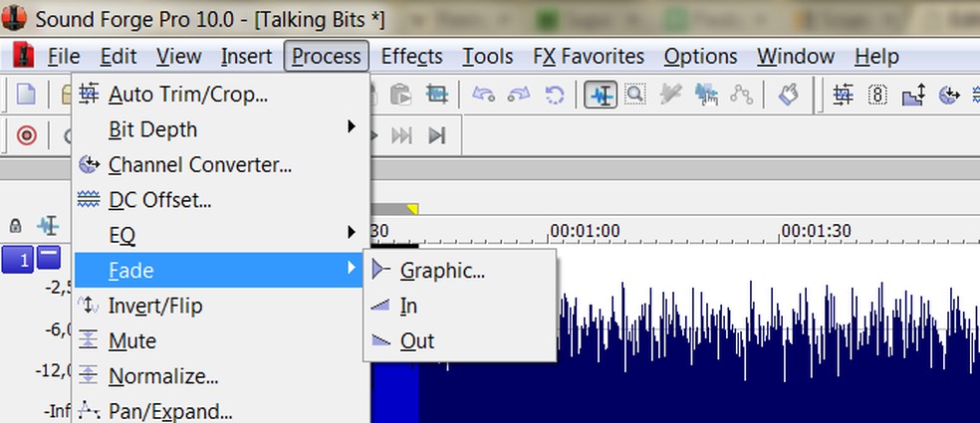Open the File menu

pyautogui.click(x=64, y=56)
